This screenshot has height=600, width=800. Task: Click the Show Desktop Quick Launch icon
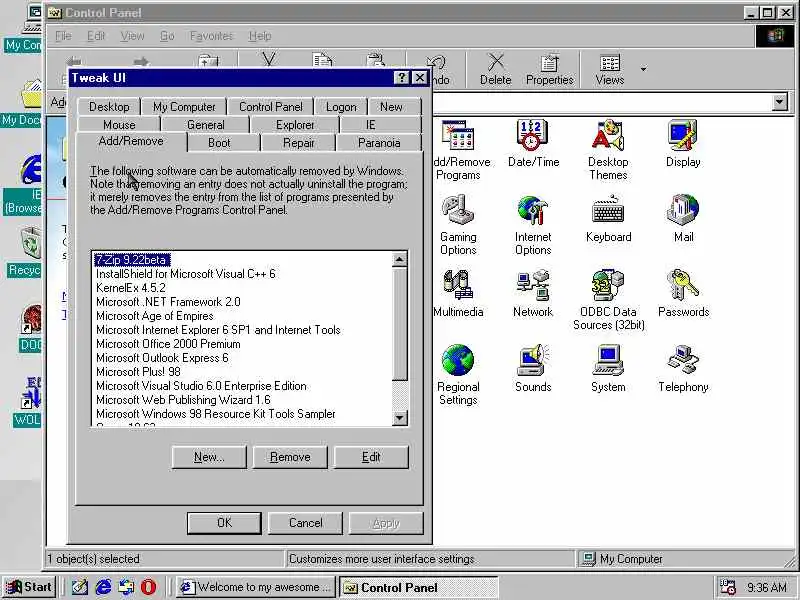(80, 587)
